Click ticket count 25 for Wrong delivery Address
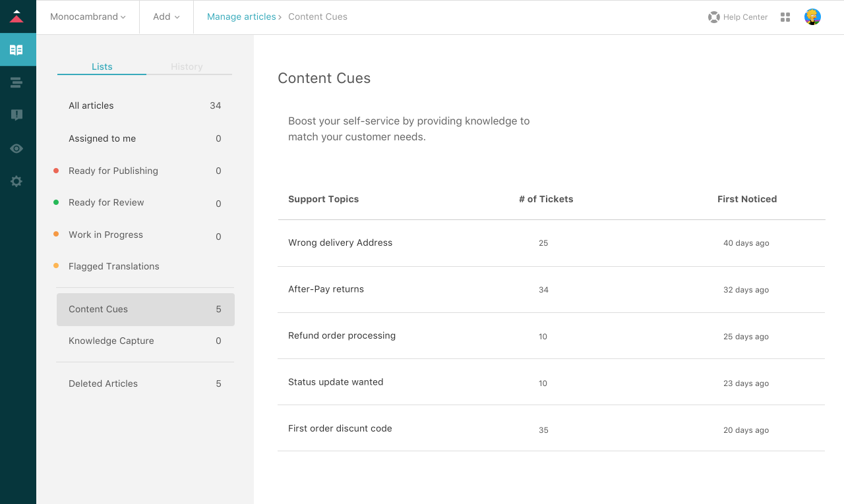 click(x=543, y=243)
